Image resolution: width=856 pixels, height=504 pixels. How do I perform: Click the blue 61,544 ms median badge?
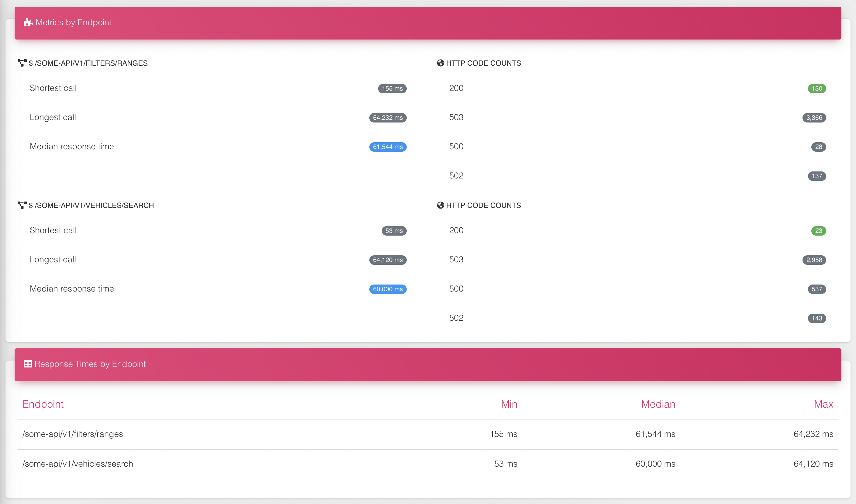point(388,147)
